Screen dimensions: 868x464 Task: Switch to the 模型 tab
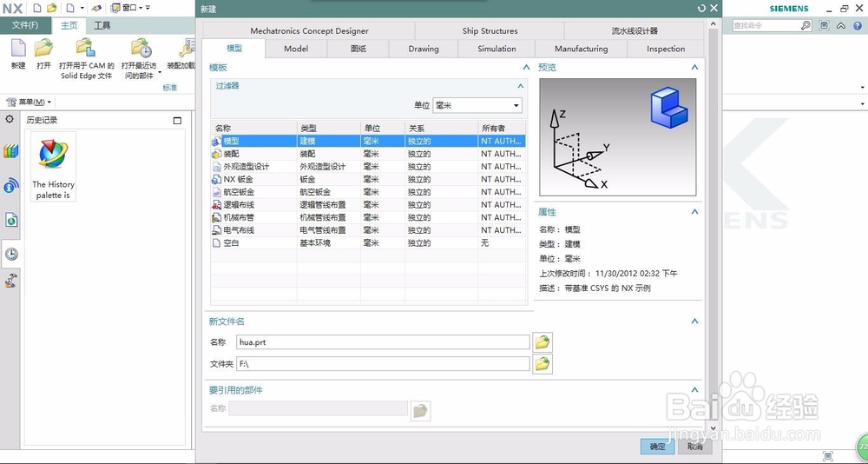click(x=234, y=49)
